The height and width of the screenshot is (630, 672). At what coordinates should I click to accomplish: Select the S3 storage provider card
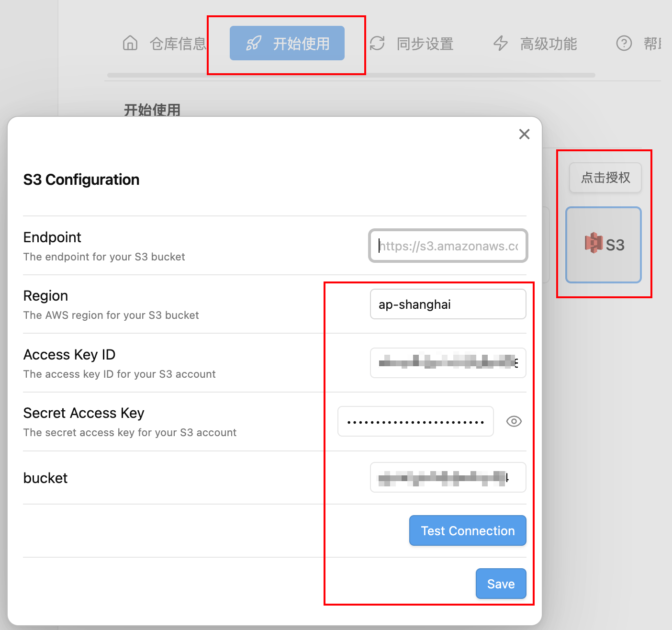coord(604,245)
